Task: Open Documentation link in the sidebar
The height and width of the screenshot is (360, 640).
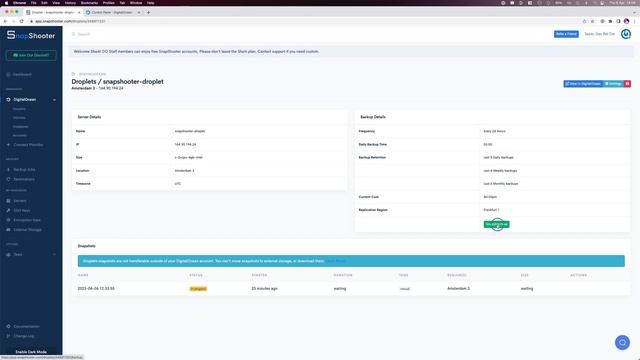Action: coord(27,327)
